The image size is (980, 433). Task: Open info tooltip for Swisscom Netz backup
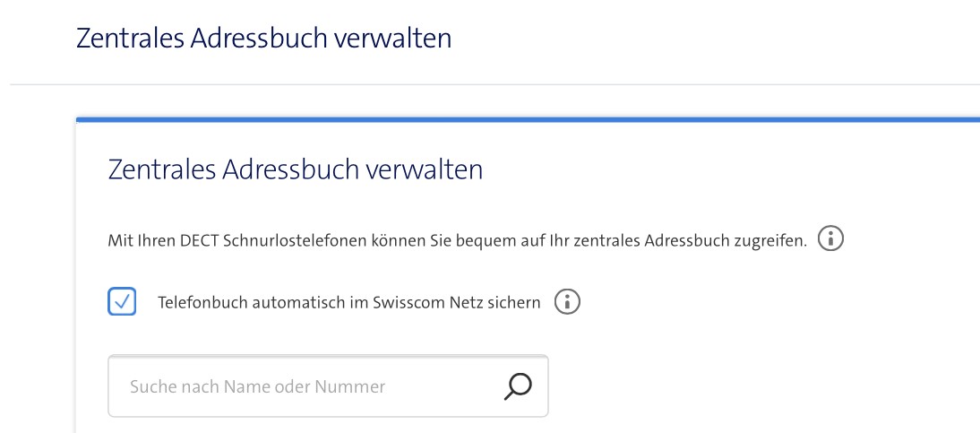pyautogui.click(x=567, y=303)
